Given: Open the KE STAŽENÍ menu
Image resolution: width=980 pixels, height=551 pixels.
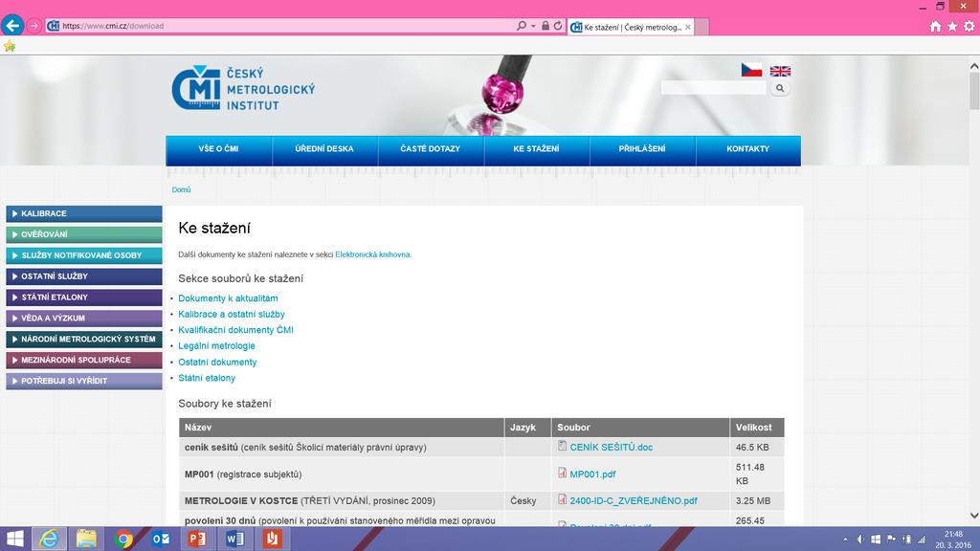Looking at the screenshot, I should tap(536, 149).
